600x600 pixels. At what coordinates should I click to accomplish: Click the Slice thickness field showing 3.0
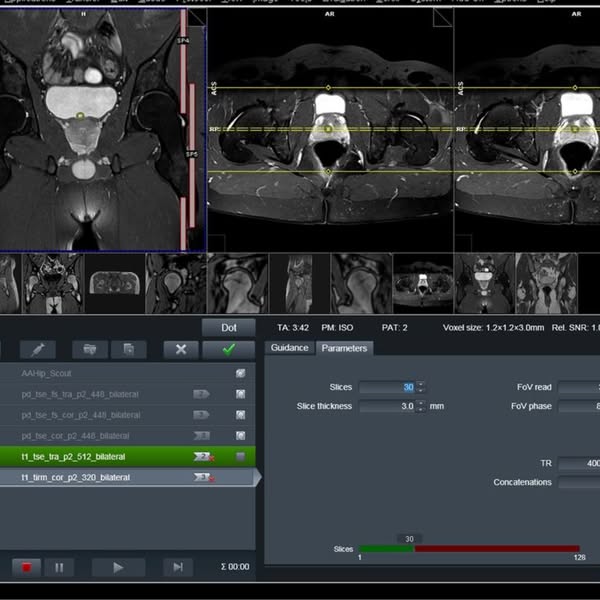(388, 406)
